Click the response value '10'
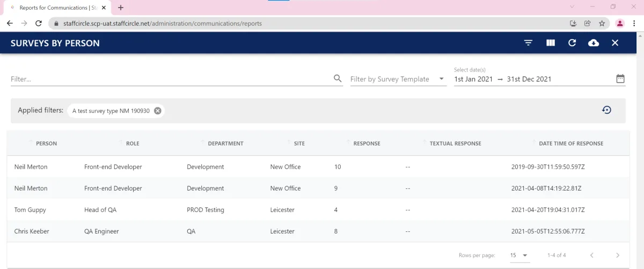The height and width of the screenshot is (269, 644). coord(338,167)
